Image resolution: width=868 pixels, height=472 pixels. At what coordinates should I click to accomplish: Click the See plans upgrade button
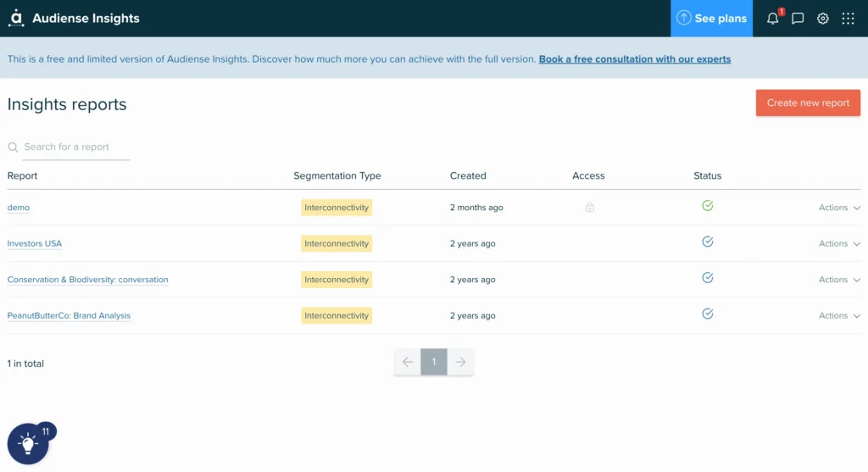tap(711, 19)
